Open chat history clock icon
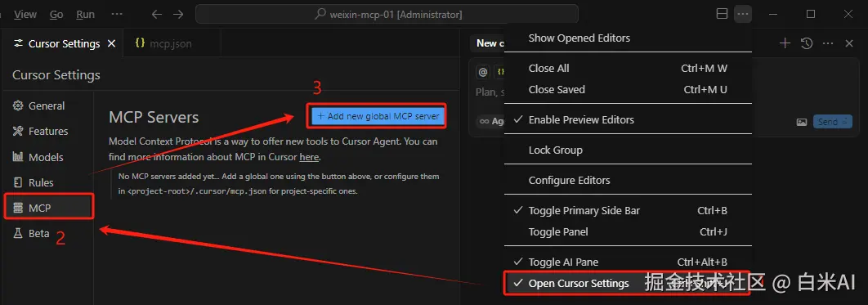868x305 pixels. point(807,43)
